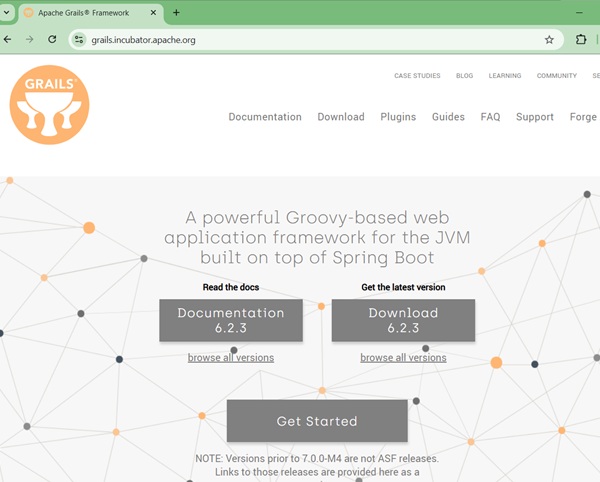Open site information icon in address bar

[x=79, y=40]
